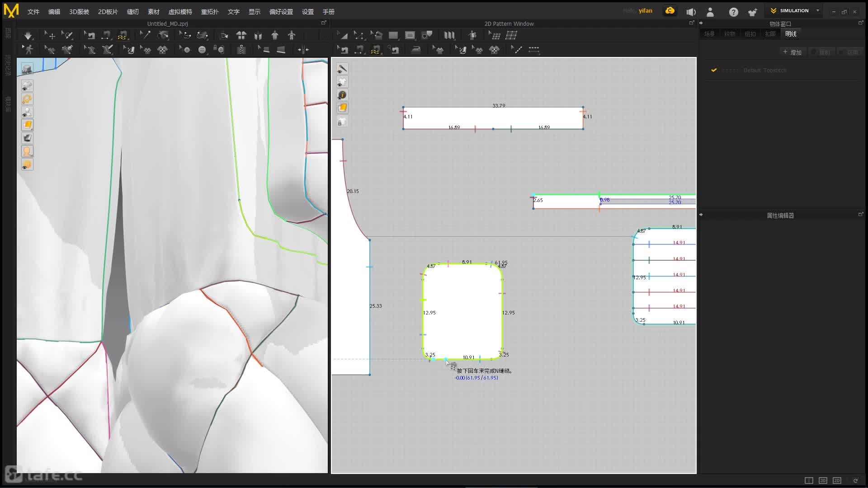Click the Steam iron tool icon
Image resolution: width=868 pixels, height=488 pixels.
click(x=416, y=50)
